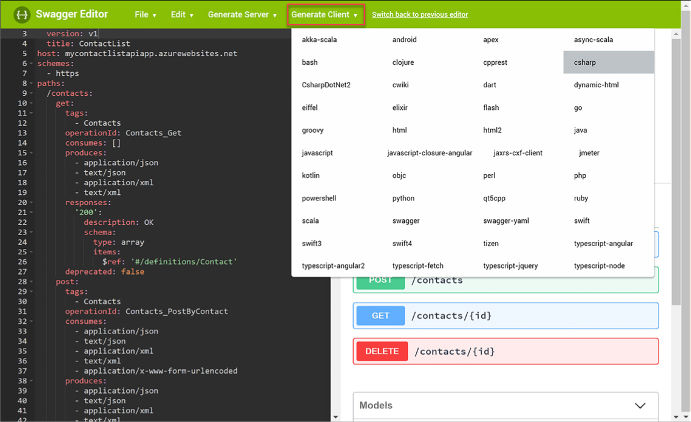Choose swagger-yaml option
The height and width of the screenshot is (422, 691).
[x=506, y=221]
